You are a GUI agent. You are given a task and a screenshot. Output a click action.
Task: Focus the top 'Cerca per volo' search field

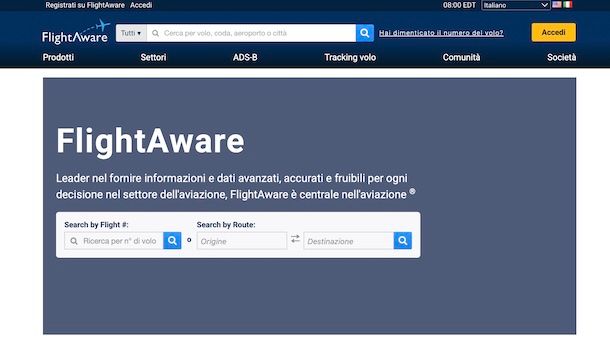(x=251, y=33)
